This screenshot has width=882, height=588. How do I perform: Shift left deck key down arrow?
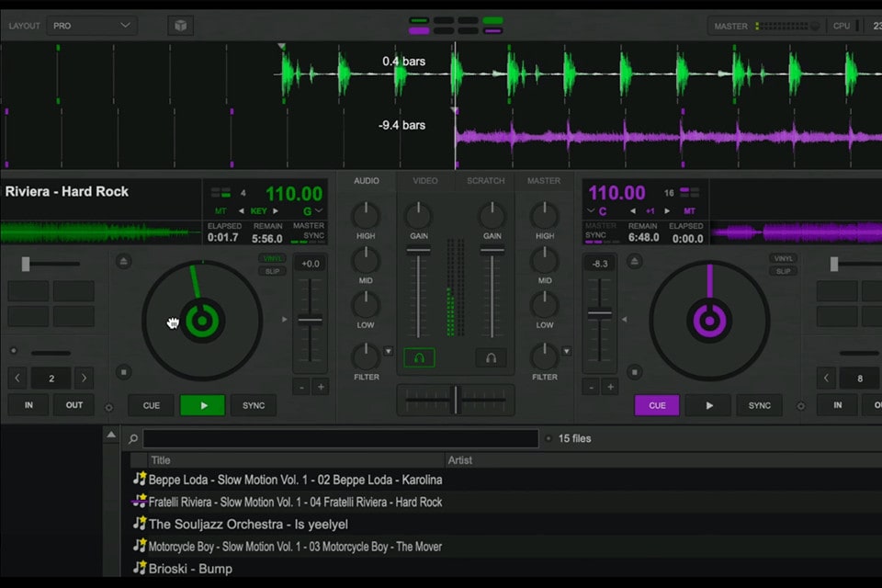242,211
